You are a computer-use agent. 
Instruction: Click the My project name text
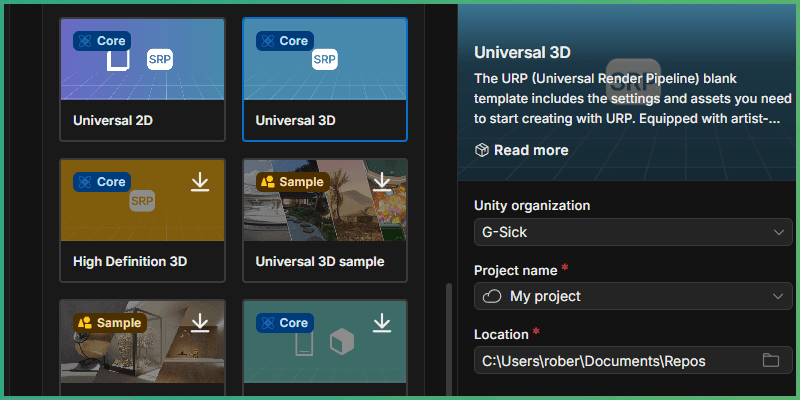coord(545,296)
